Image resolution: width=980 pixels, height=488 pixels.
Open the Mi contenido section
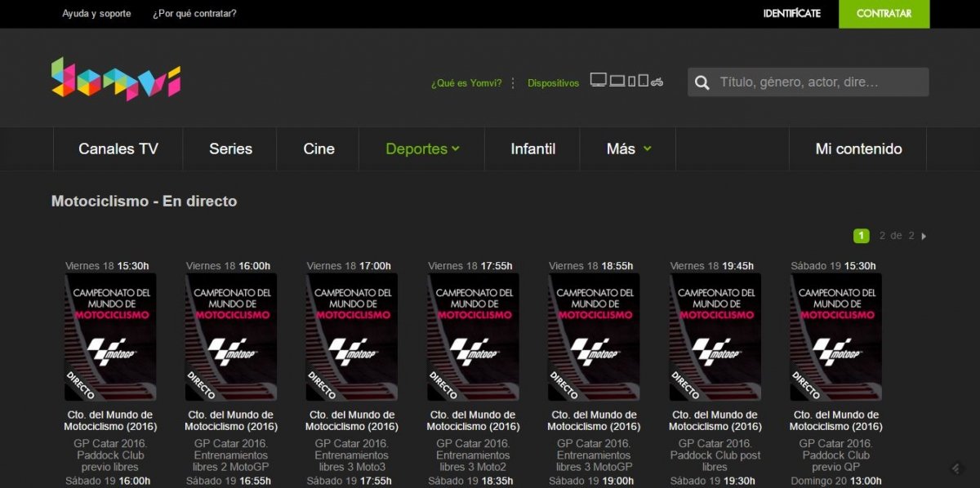(858, 149)
